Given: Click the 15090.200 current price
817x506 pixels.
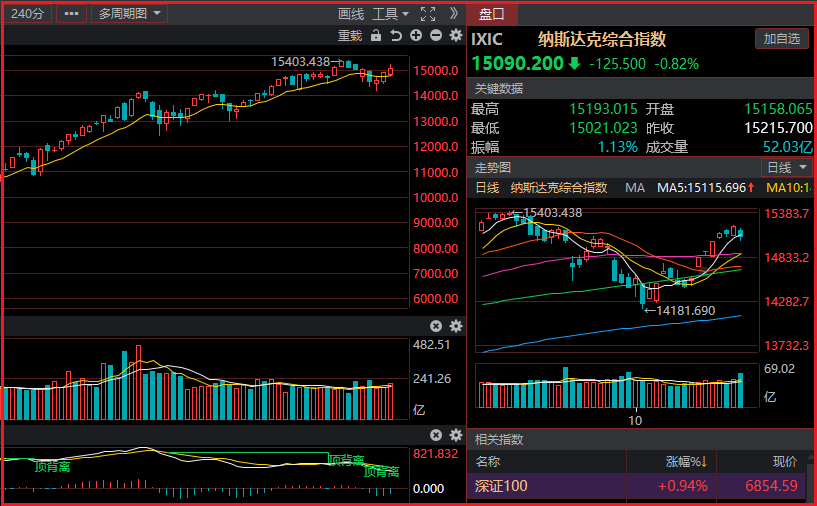Looking at the screenshot, I should tap(517, 64).
